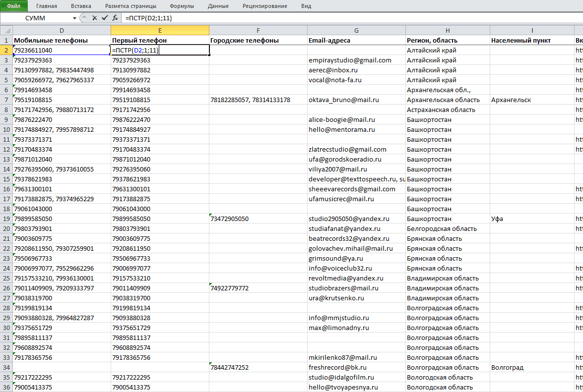Click the email freshrecord@bk.ru

click(x=337, y=368)
